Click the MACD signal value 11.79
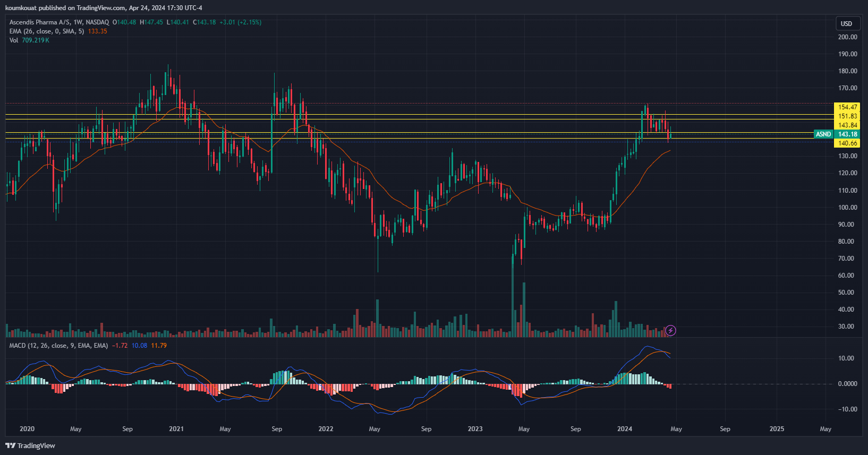868x455 pixels. [x=159, y=346]
